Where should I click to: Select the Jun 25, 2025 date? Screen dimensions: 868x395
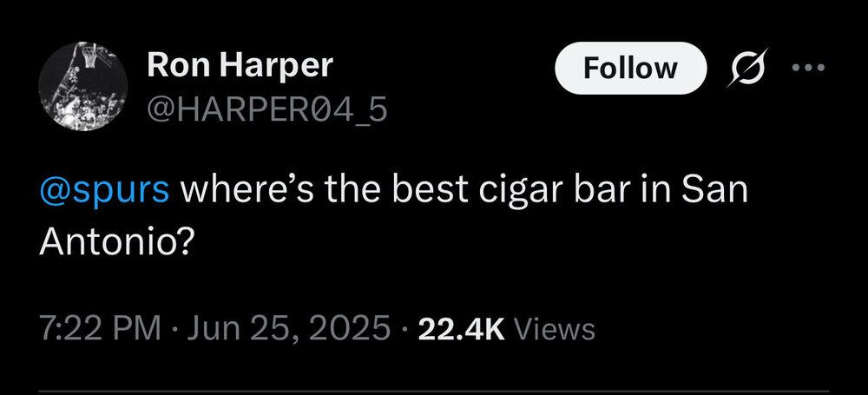pos(289,328)
